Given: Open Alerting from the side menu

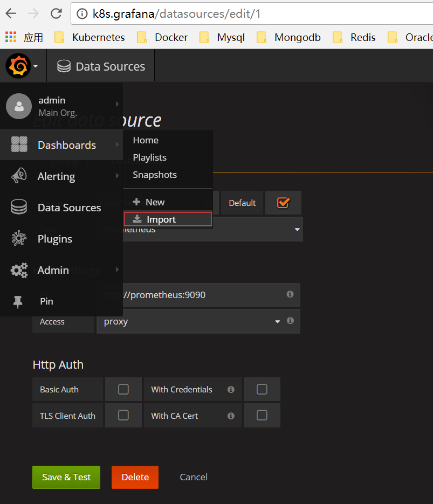Looking at the screenshot, I should pos(56,176).
